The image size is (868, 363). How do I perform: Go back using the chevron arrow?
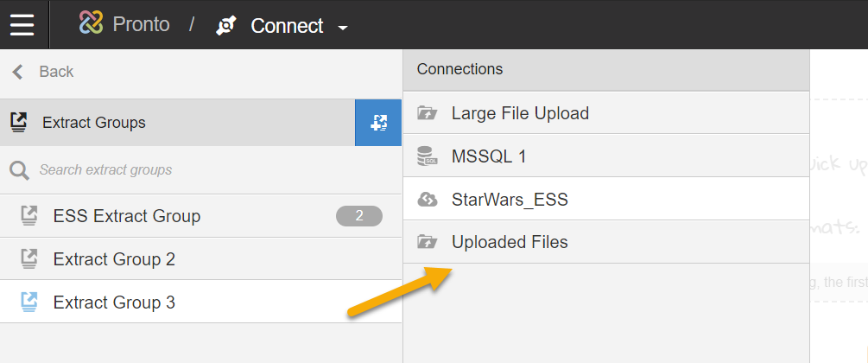pos(18,72)
